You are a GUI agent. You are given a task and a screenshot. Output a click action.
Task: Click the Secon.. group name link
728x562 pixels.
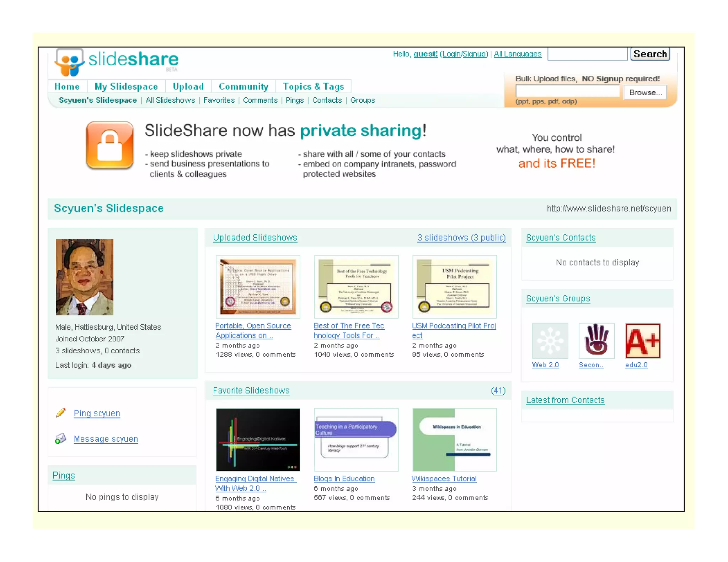tap(591, 364)
